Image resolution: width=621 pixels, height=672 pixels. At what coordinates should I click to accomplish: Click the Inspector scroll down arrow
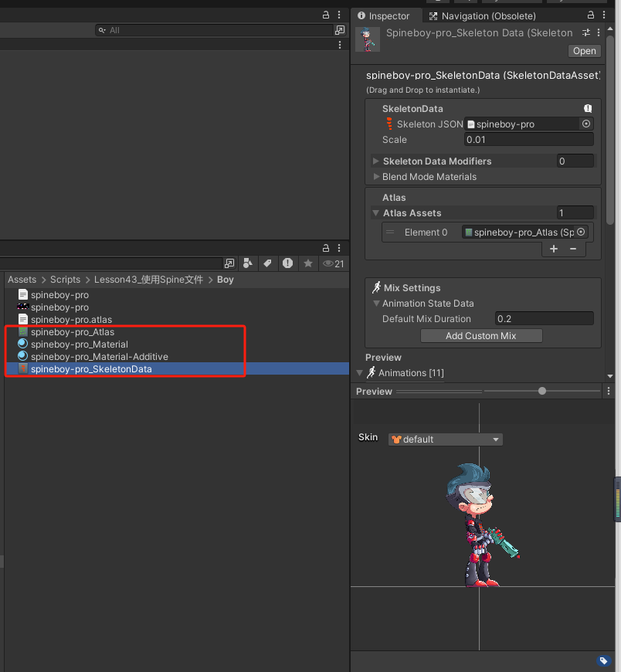(610, 376)
